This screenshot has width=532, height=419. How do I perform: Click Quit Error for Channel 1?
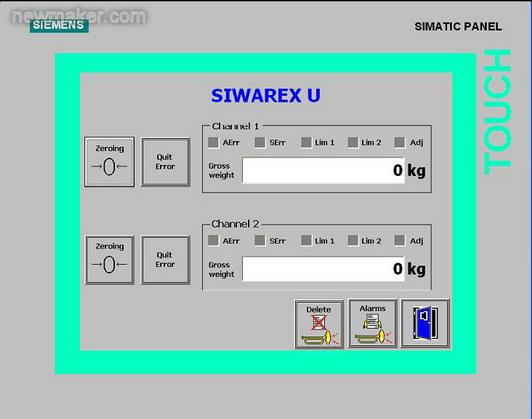(165, 162)
